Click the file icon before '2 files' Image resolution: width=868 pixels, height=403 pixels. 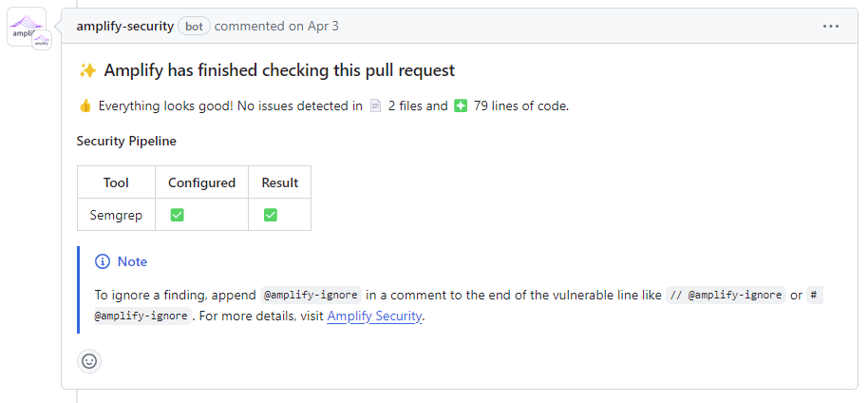click(x=375, y=106)
